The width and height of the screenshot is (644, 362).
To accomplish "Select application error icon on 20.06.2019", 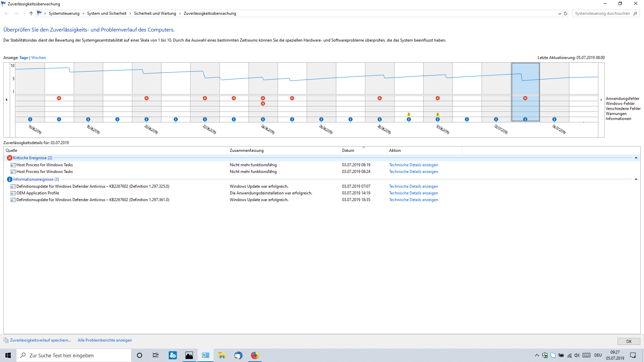I will [147, 98].
